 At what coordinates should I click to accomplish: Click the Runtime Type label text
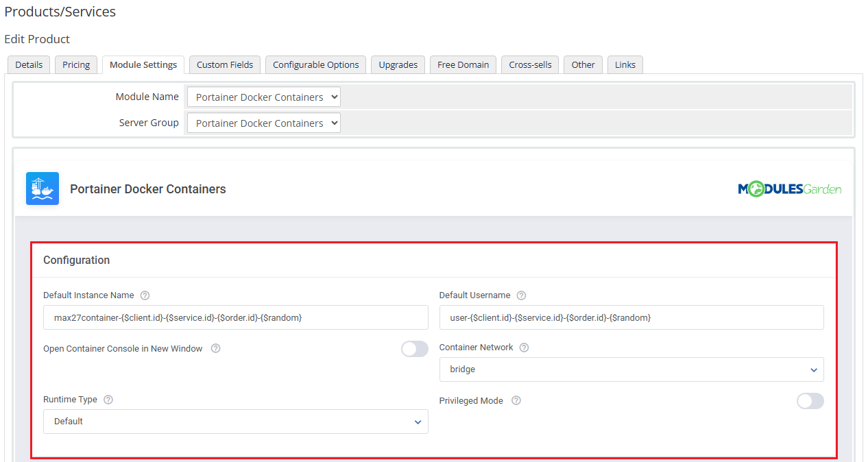pyautogui.click(x=70, y=400)
